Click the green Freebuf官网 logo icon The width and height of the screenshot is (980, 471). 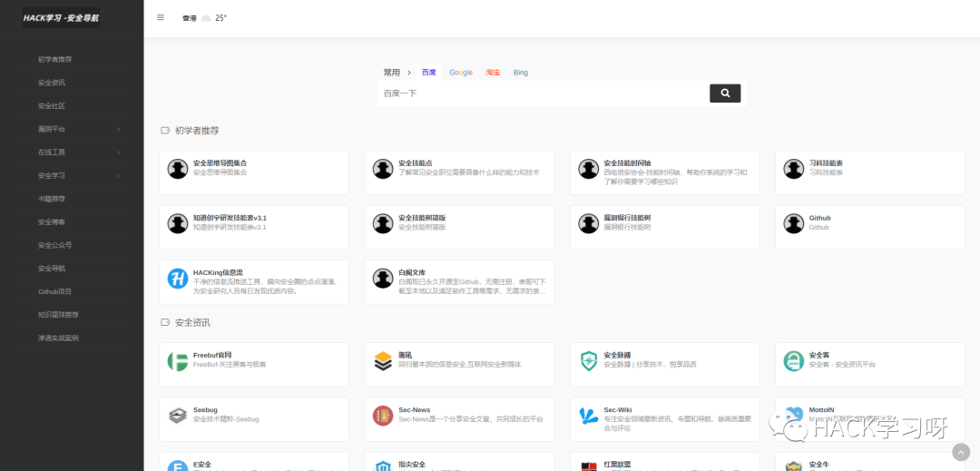tap(178, 361)
